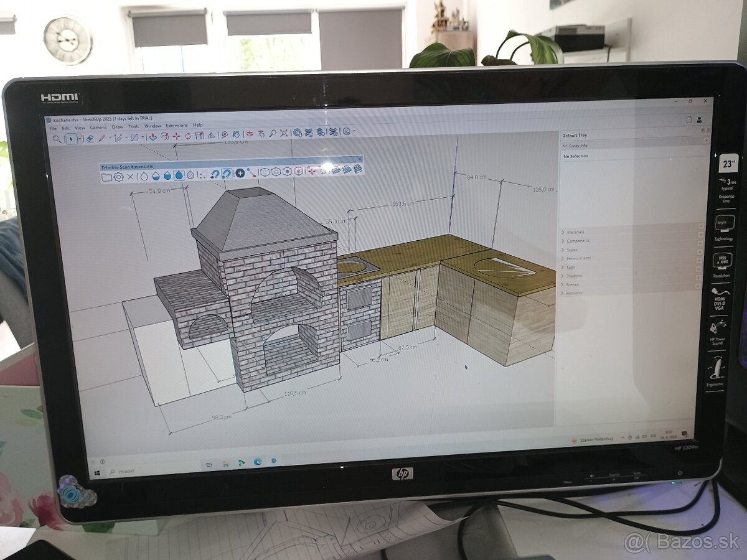Activate Zoom Extents tool
This screenshot has height=560, width=747.
(x=284, y=133)
